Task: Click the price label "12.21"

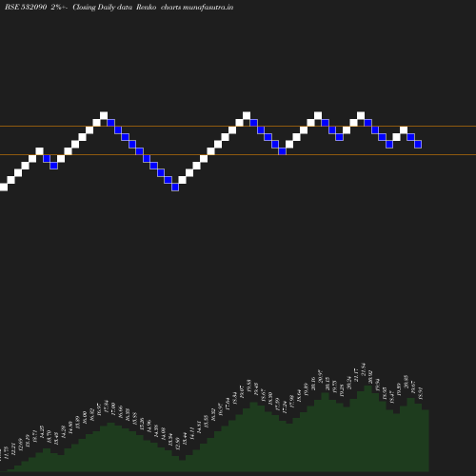Action: [13, 449]
